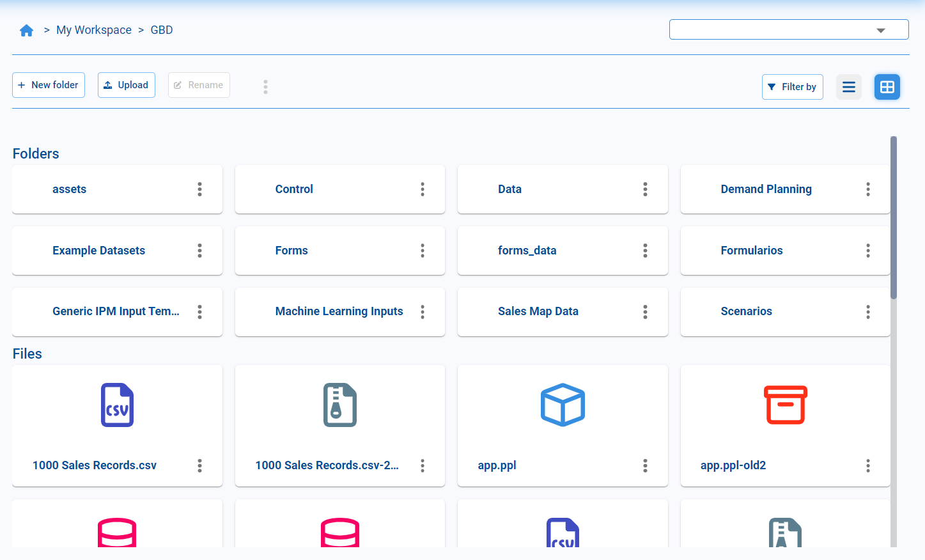Click the zip icon for 1000 Sales Records.csv-2
The height and width of the screenshot is (560, 925).
tap(339, 405)
